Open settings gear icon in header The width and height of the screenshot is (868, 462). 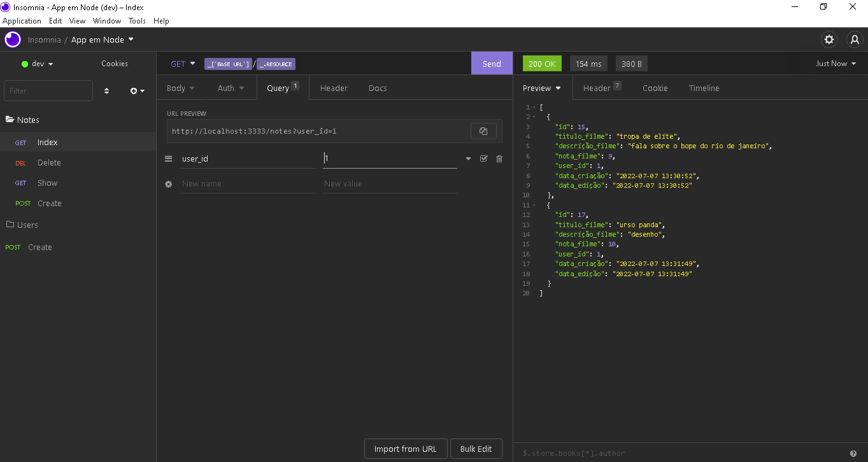coord(829,39)
